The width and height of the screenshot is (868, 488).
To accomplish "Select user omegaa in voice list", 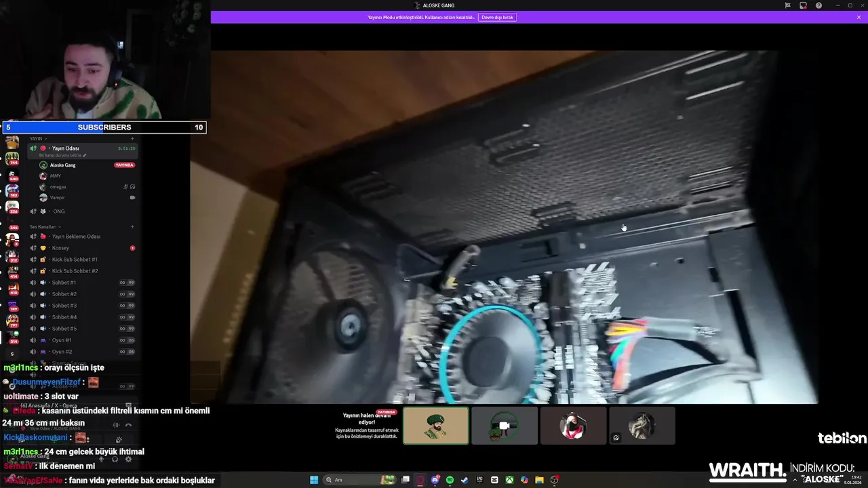I will (x=58, y=186).
